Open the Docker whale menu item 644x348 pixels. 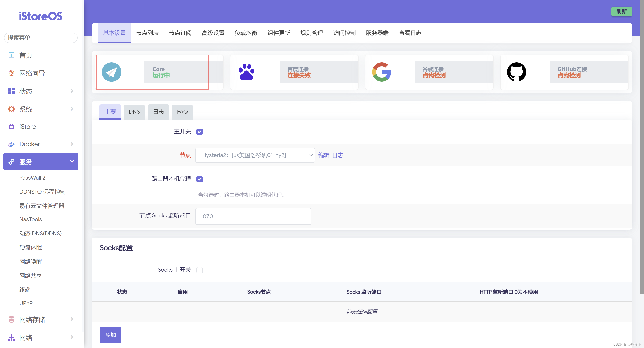tap(30, 144)
